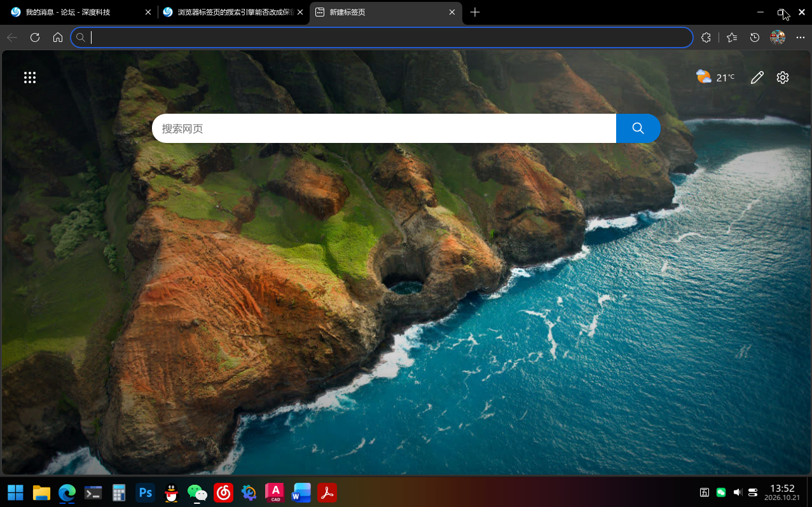Open Calculator from the taskbar

click(x=119, y=492)
